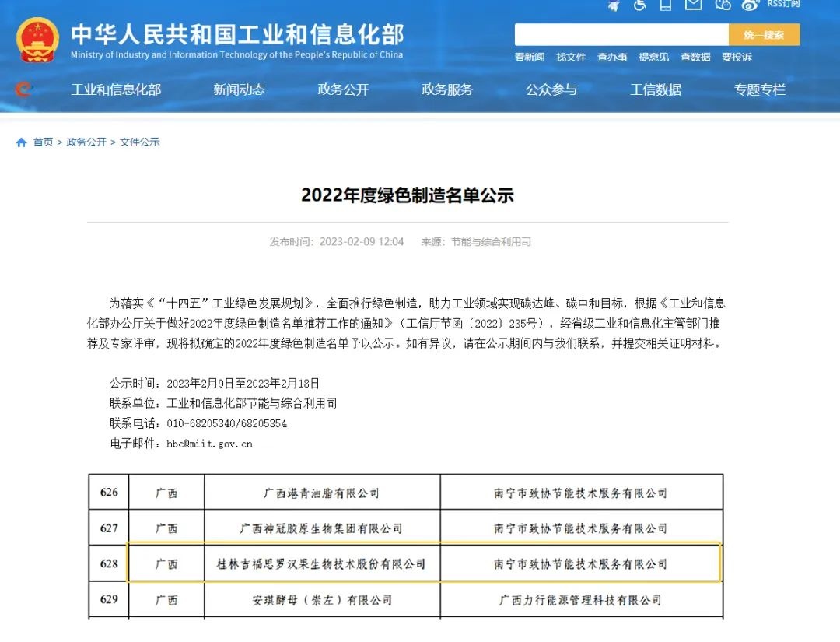The height and width of the screenshot is (642, 840).
Task: Open the 公众参与 nav menu
Action: pyautogui.click(x=551, y=89)
